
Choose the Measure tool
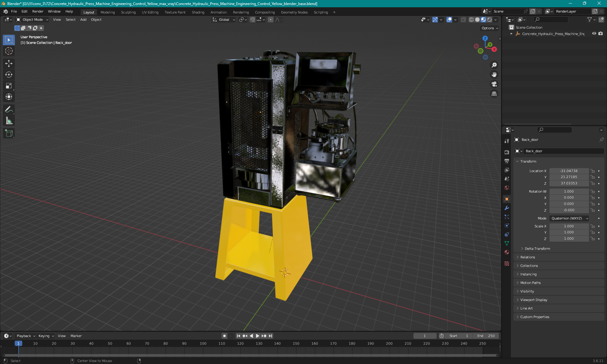click(x=9, y=121)
